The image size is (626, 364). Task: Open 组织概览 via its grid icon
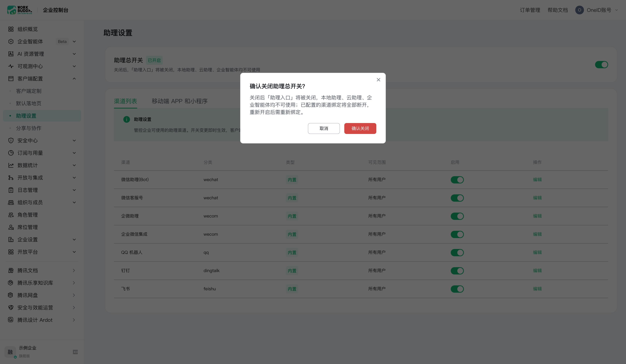[x=11, y=29]
